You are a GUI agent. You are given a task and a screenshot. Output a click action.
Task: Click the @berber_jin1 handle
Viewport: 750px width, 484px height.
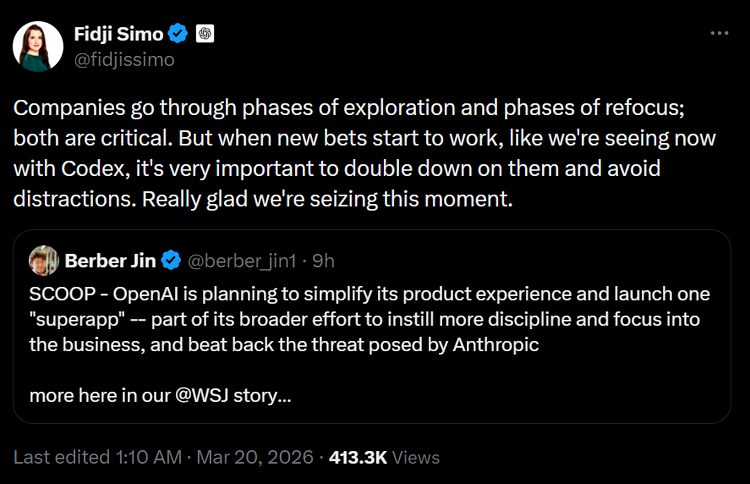click(x=243, y=261)
